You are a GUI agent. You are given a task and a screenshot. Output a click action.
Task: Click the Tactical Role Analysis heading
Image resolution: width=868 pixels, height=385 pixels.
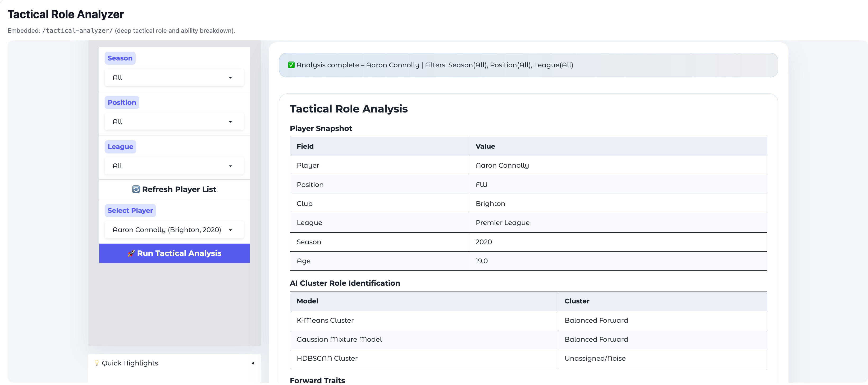(x=348, y=109)
